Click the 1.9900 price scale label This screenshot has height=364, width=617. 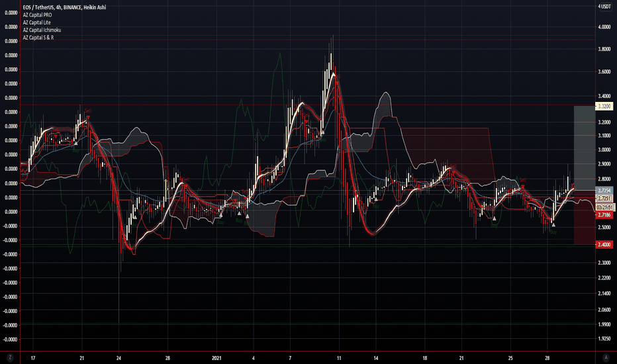coord(604,325)
